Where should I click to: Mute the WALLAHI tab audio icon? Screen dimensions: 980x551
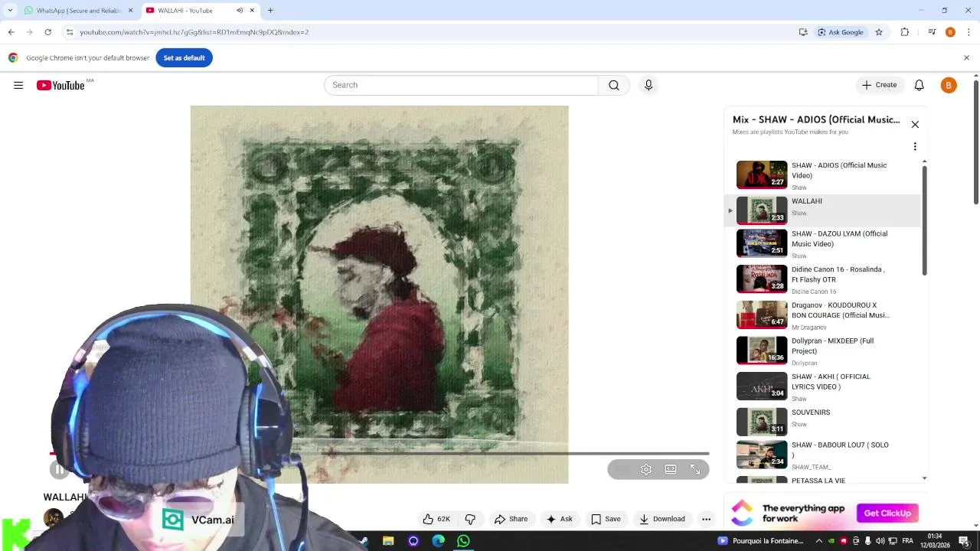[x=240, y=11]
